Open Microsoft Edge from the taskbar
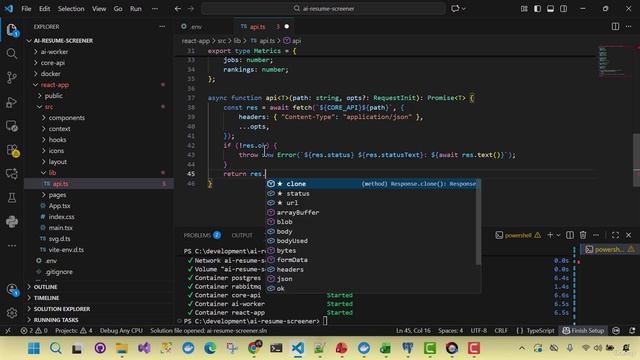The width and height of the screenshot is (640, 360). pos(210,348)
